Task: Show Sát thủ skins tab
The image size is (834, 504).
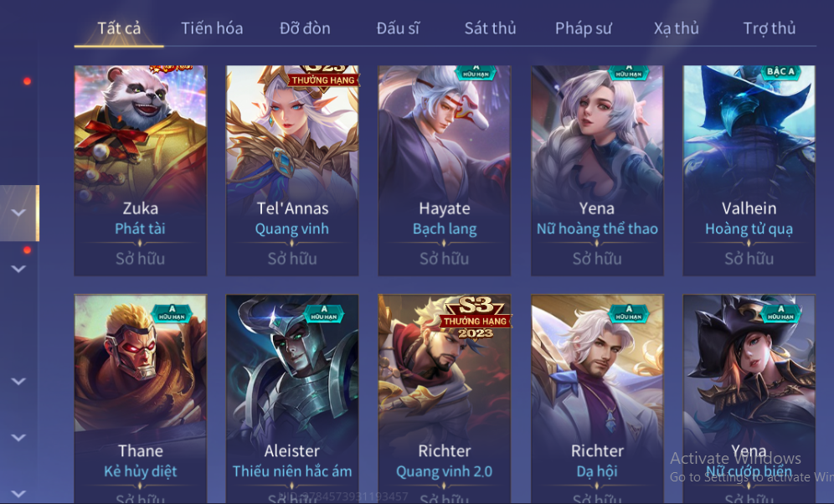Action: [x=490, y=28]
